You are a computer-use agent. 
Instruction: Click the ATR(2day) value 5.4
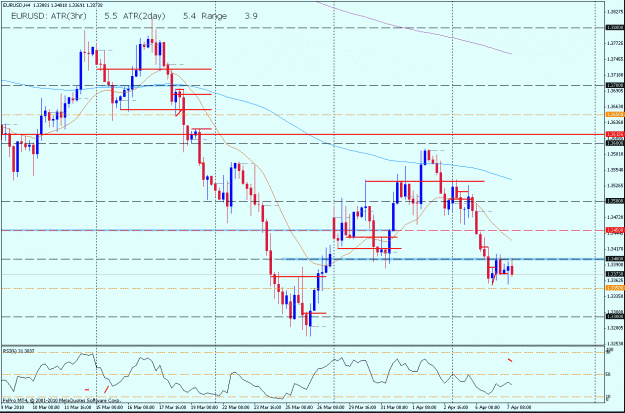click(x=189, y=16)
